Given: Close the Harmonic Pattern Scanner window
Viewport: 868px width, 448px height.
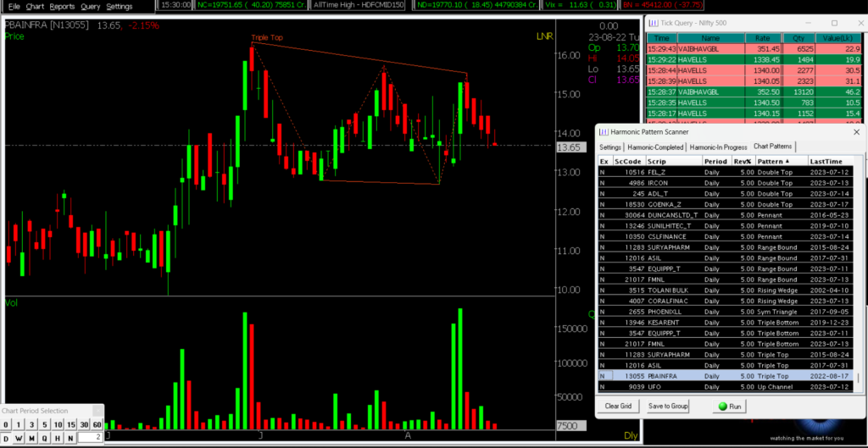Looking at the screenshot, I should [856, 132].
